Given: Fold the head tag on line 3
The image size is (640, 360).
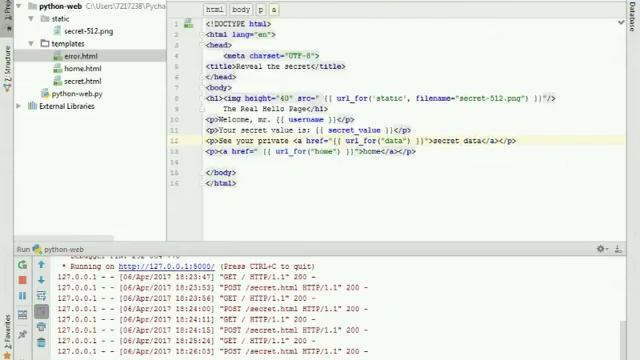Looking at the screenshot, I should [x=202, y=45].
